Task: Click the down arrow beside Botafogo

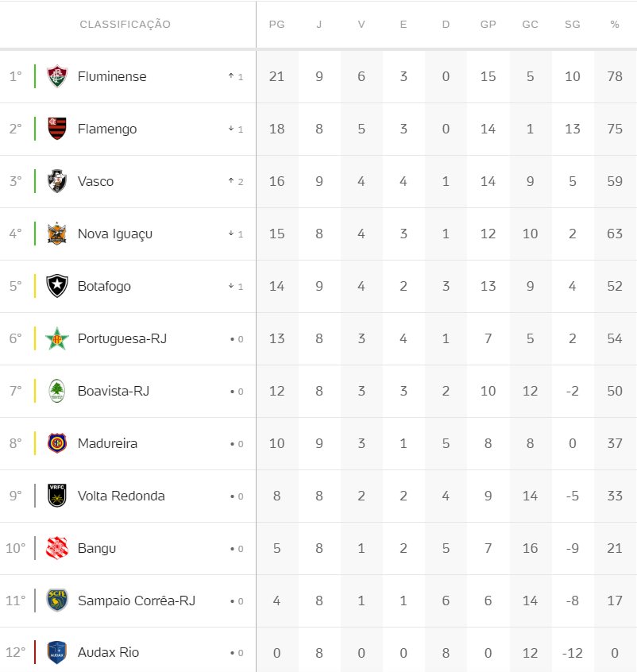Action: pyautogui.click(x=231, y=286)
